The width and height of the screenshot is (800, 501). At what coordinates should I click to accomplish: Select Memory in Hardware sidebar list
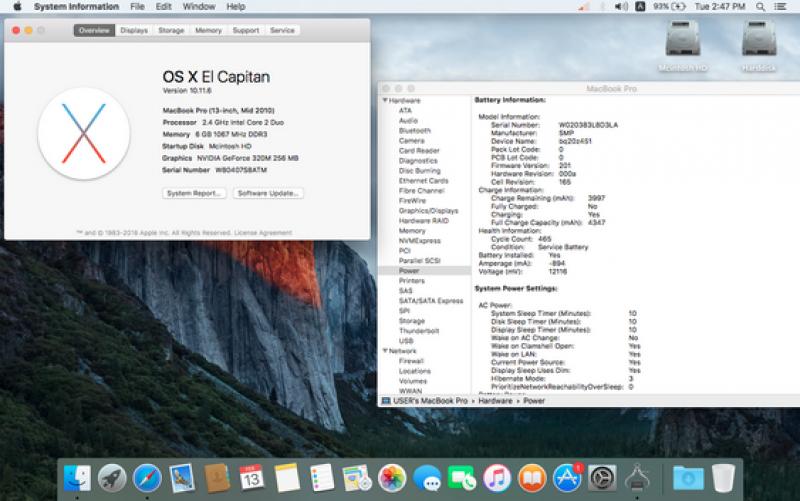412,231
